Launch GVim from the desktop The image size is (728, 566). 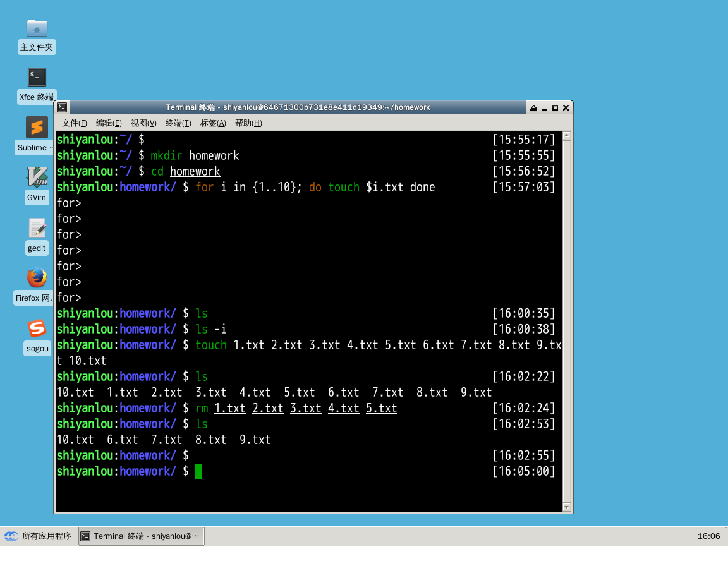[x=37, y=178]
